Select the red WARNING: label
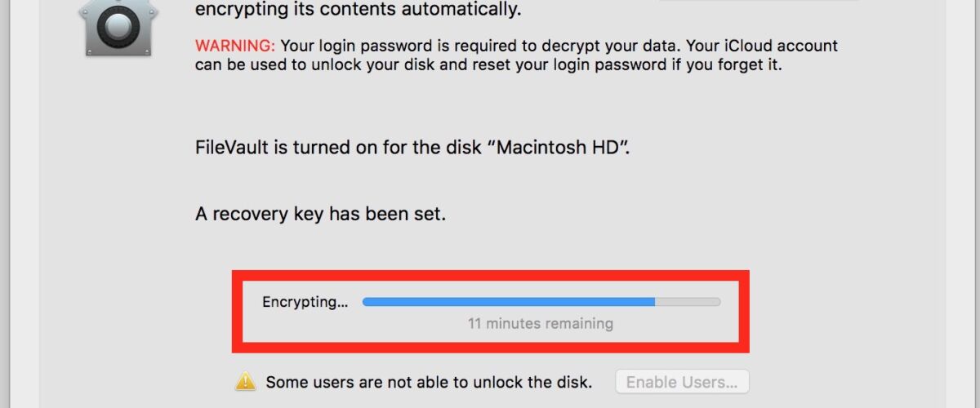Image resolution: width=980 pixels, height=408 pixels. point(235,46)
